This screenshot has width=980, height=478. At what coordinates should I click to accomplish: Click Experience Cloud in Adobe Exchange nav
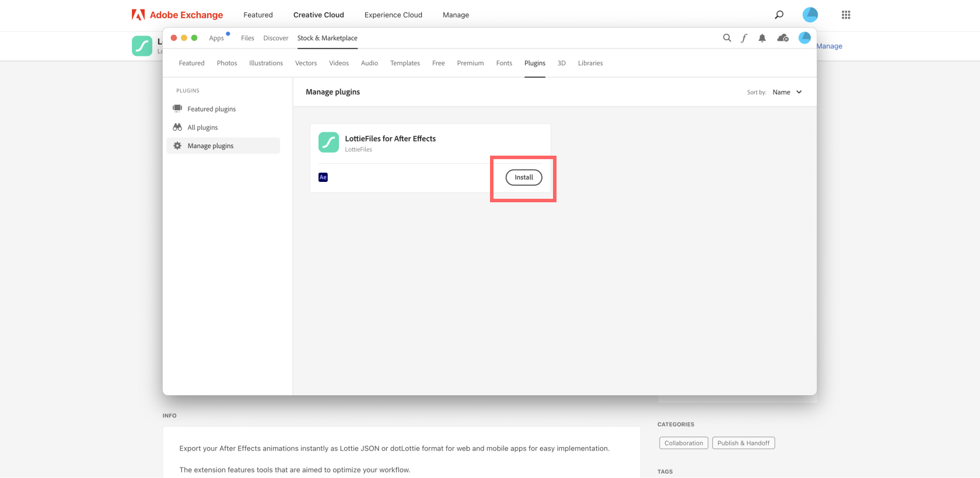(393, 15)
